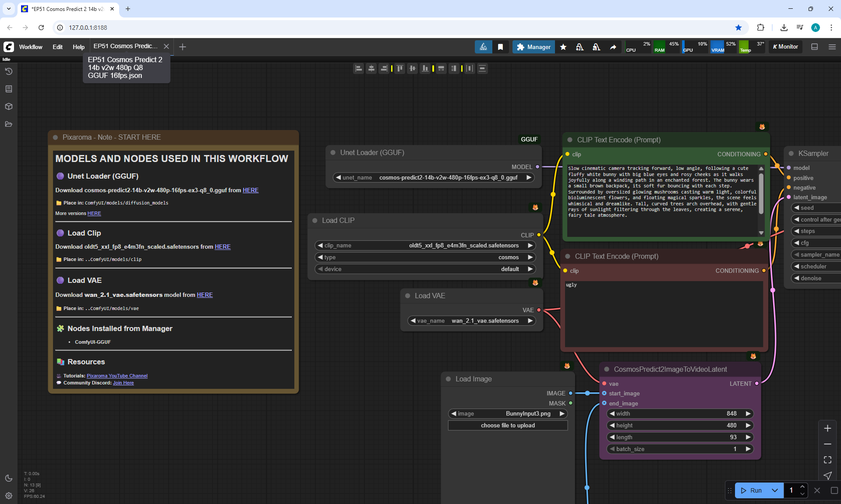
Task: Click the share arrow icon
Action: pos(613,47)
